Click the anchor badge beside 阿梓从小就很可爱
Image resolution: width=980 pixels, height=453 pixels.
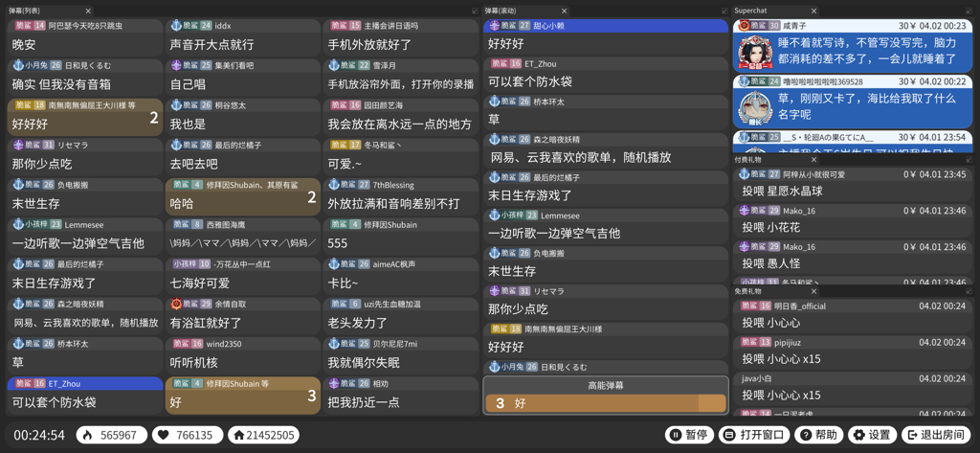pos(744,174)
